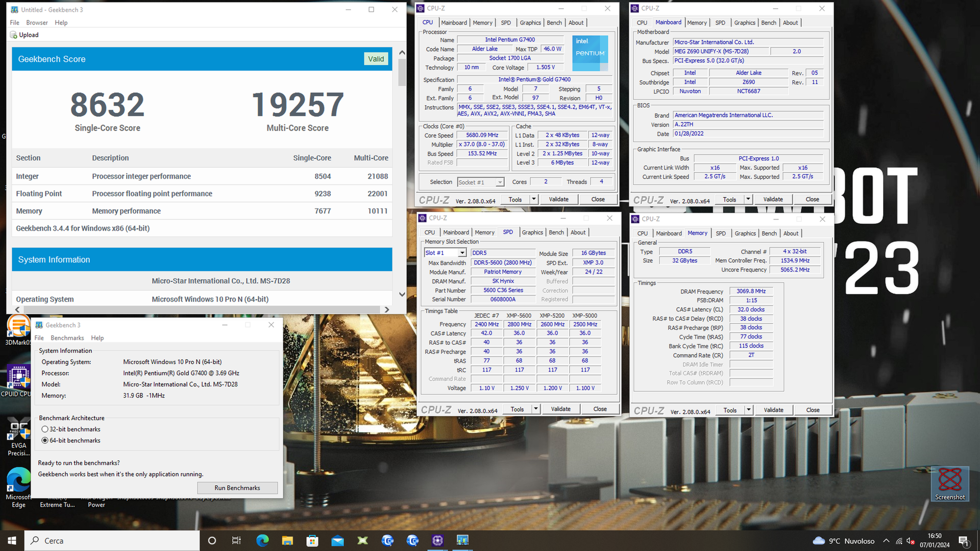Show hidden system tray icons chevron
This screenshot has height=551, width=980.
pos(886,541)
